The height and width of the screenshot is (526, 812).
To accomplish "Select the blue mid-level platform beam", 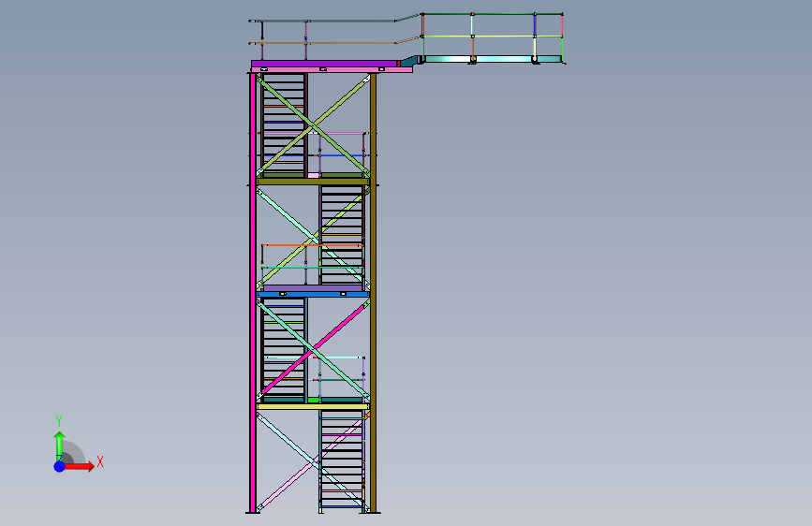I will (313, 294).
